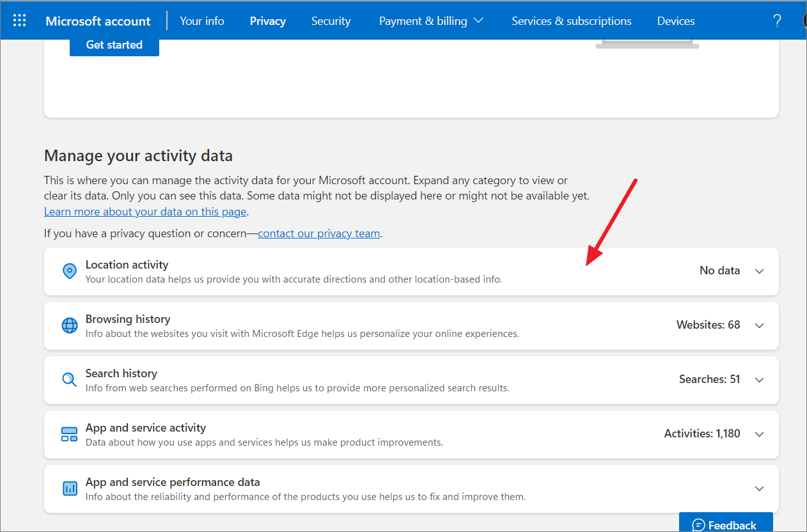Click the Feedback button
Viewport: 807px width, 532px height.
(x=726, y=522)
